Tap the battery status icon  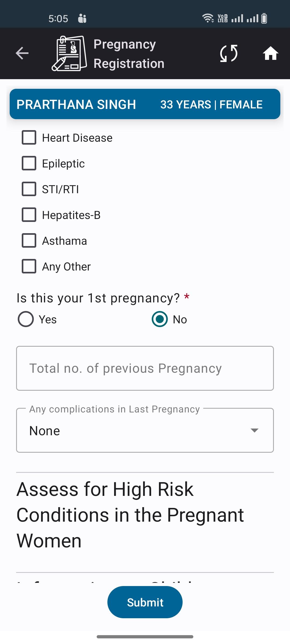click(264, 18)
